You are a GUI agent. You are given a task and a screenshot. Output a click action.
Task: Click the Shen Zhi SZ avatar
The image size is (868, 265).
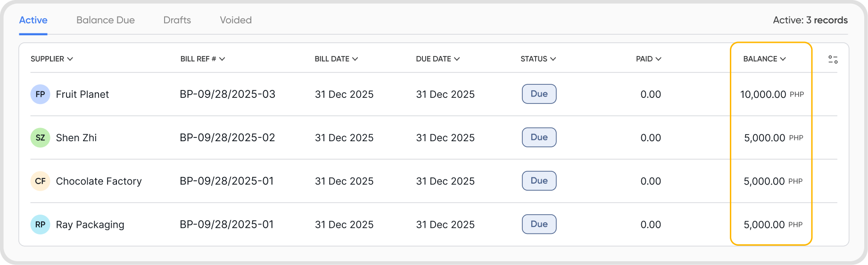40,138
